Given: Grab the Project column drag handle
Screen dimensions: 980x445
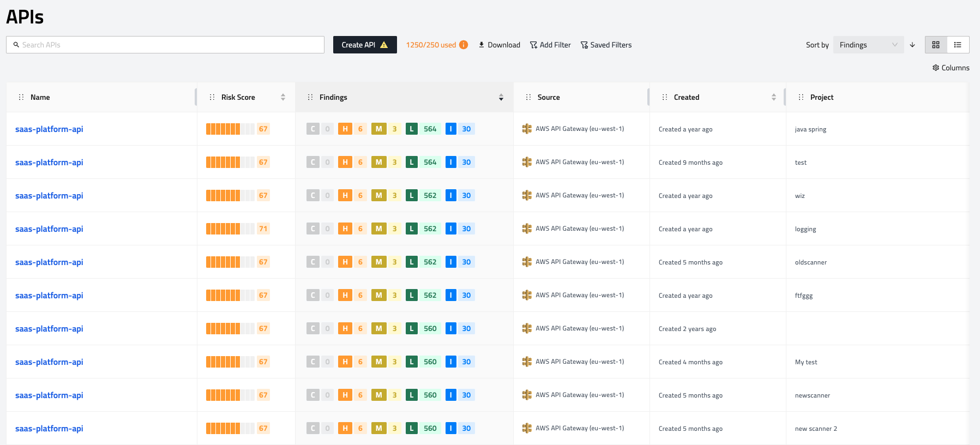Looking at the screenshot, I should pyautogui.click(x=801, y=97).
